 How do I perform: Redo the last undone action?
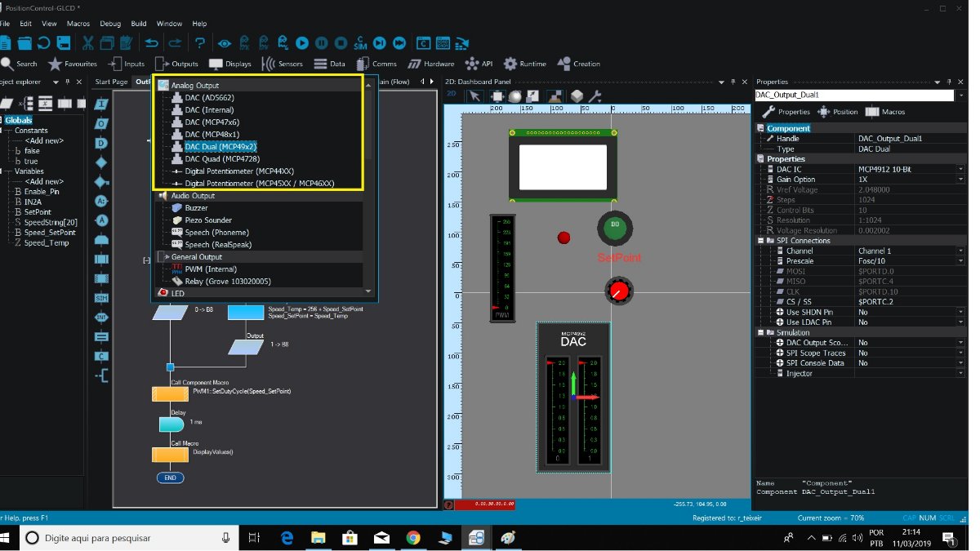(175, 43)
